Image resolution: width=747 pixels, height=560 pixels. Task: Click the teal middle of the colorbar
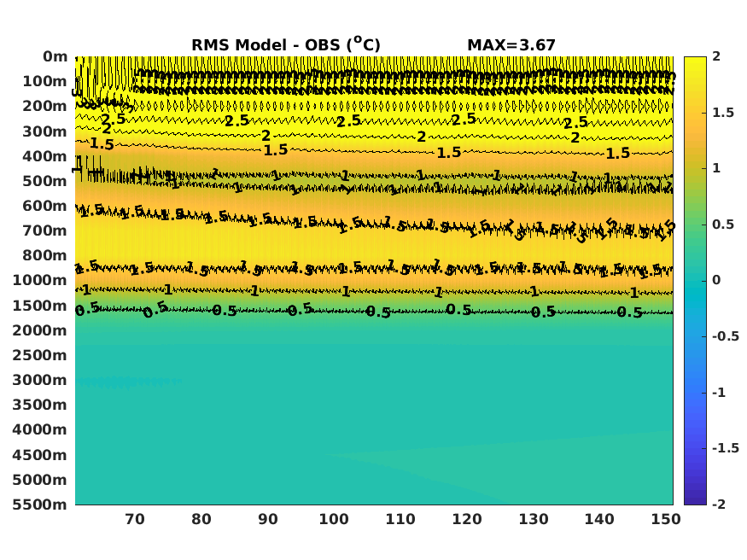695,281
